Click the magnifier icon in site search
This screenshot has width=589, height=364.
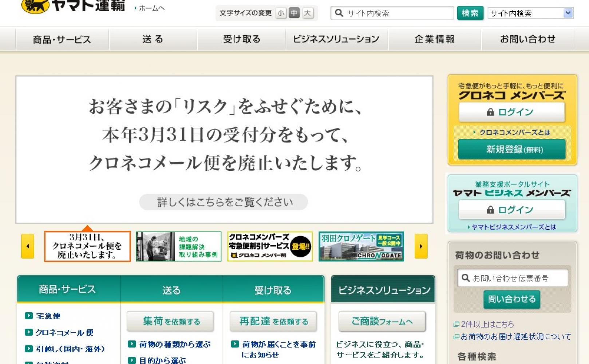point(339,13)
